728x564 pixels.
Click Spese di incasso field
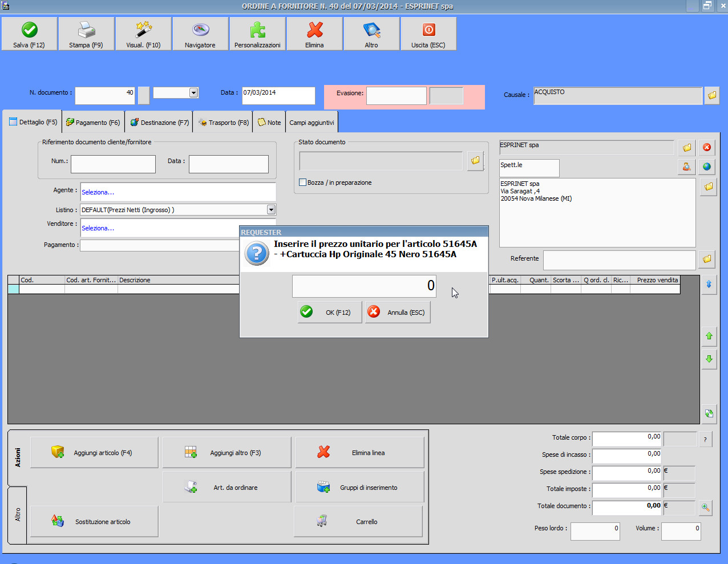(x=628, y=456)
